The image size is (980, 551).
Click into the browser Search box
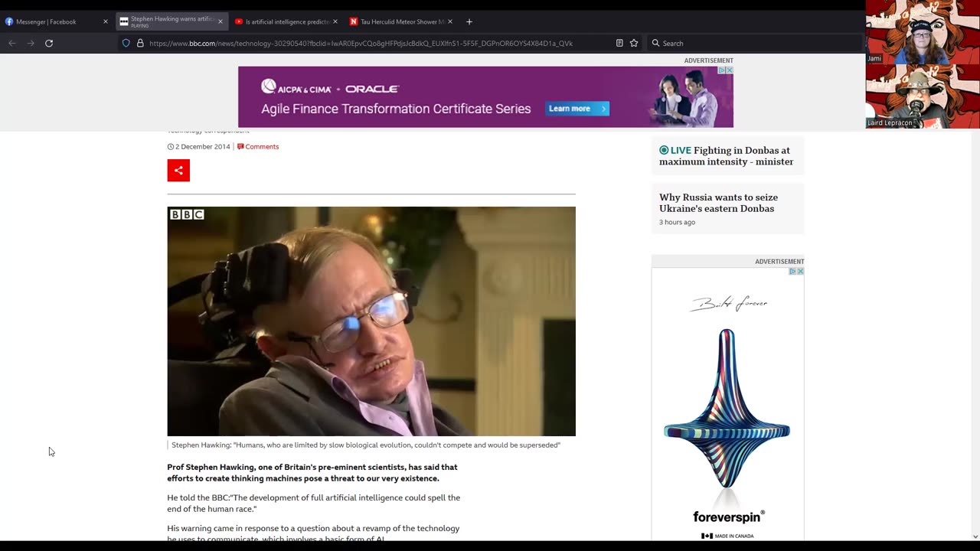(x=754, y=43)
